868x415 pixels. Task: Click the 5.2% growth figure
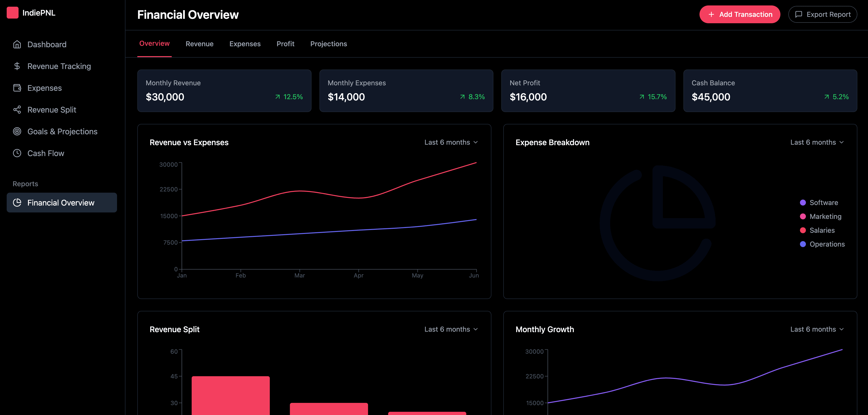[x=840, y=97]
